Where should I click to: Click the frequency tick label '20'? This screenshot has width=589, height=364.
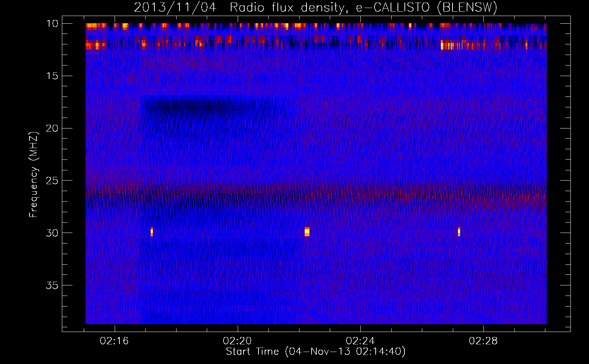(x=52, y=128)
